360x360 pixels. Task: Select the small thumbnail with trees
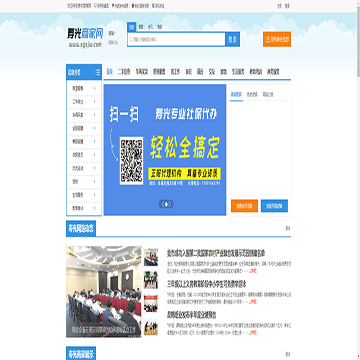(151, 280)
